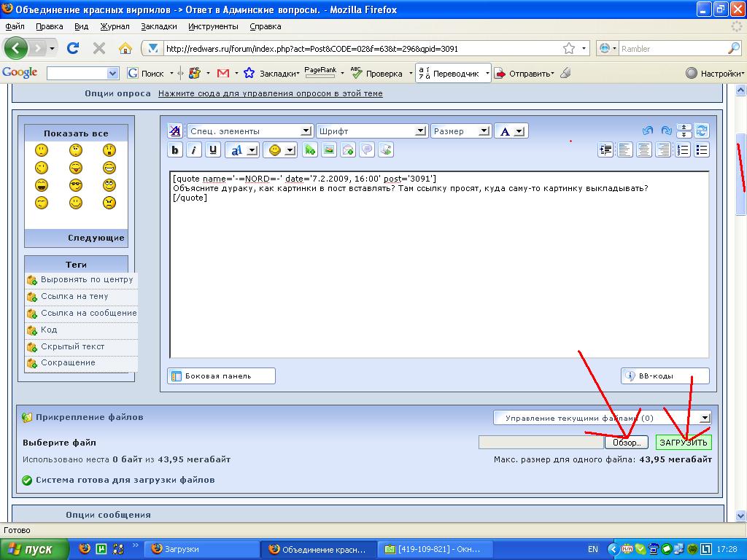Open the Шрифт font dropdown
Viewport: 747px width, 560px height.
click(371, 131)
